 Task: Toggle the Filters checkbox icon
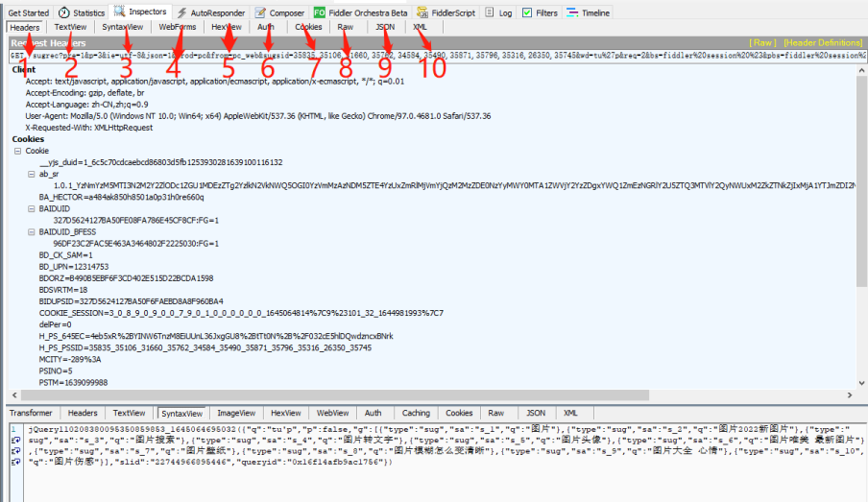pyautogui.click(x=527, y=12)
